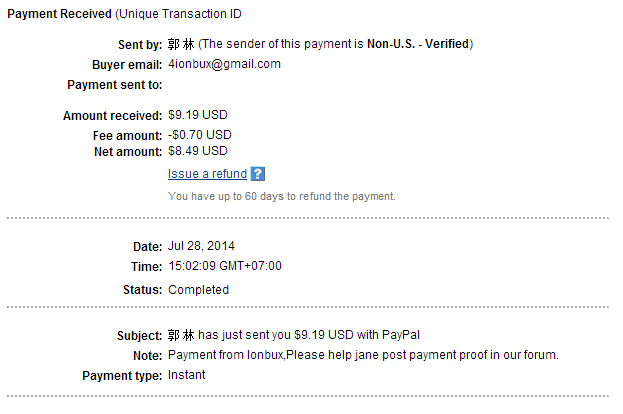Select the $9.19 USD amount received value
Image resolution: width=623 pixels, height=414 pixels.
198,116
